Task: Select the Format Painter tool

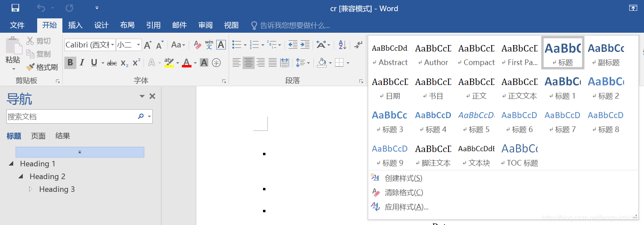Action: pyautogui.click(x=42, y=67)
